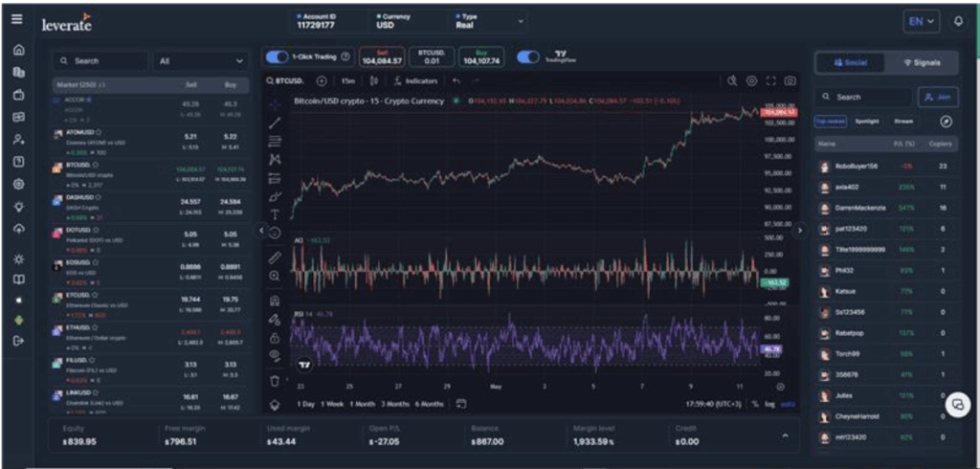
Task: Open chart settings gear icon
Action: (751, 81)
